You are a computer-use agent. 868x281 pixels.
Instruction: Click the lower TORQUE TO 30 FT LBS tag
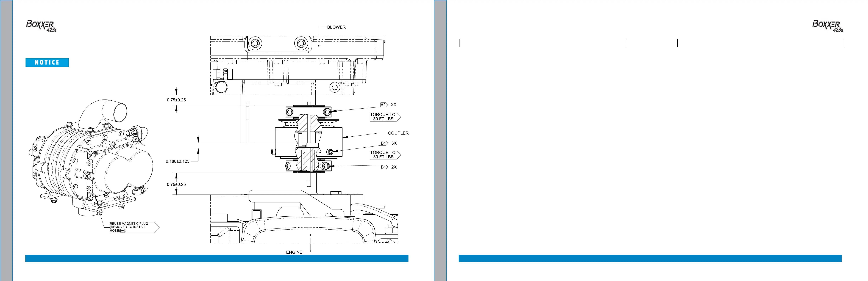tap(384, 155)
